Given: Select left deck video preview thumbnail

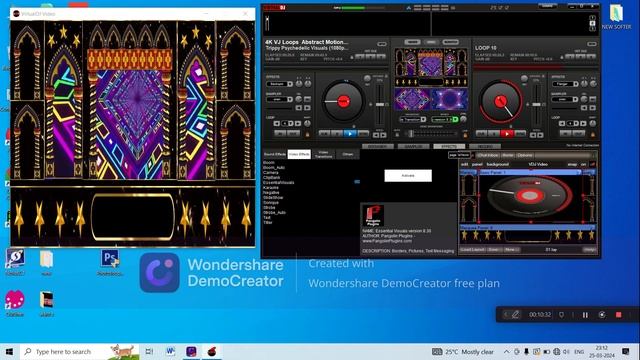Looking at the screenshot, I should tap(412, 99).
